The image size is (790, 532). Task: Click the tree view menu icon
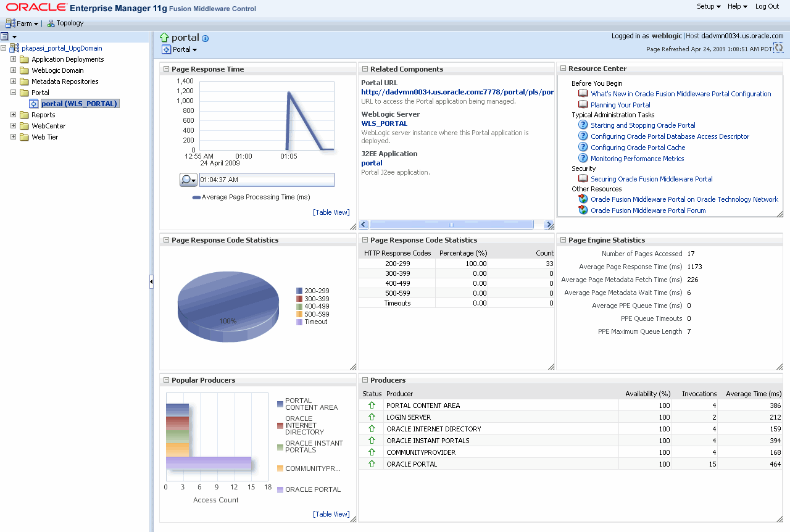(5, 37)
